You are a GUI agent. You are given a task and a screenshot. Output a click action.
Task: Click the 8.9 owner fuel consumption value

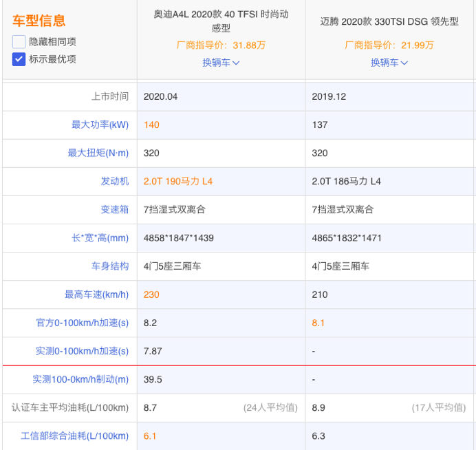coord(318,407)
